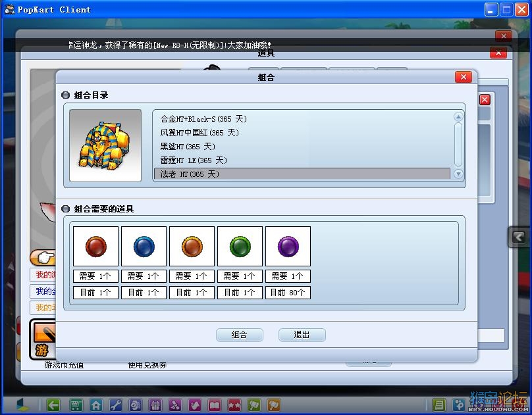This screenshot has height=415, width=532.
Task: Select the purple orb item slot
Action: (x=288, y=246)
